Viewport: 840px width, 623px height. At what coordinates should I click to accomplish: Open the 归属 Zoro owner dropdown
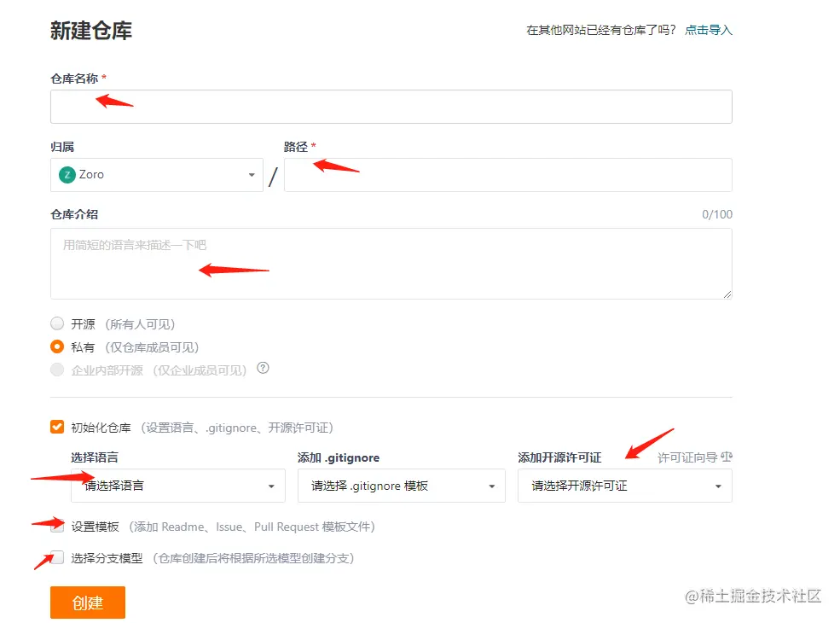point(156,175)
